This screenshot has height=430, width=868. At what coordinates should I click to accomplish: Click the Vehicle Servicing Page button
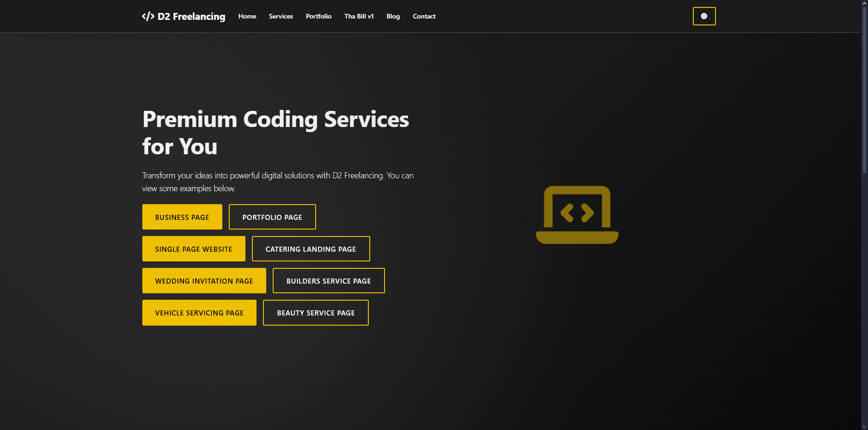[x=199, y=313]
